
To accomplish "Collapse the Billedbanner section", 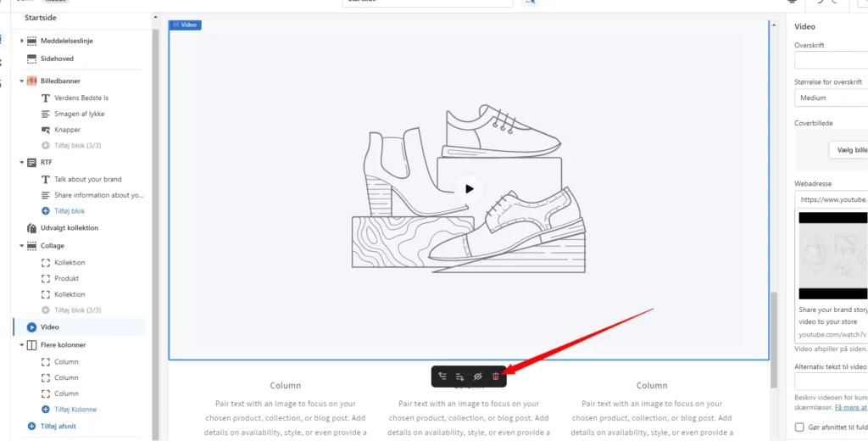I will tap(21, 81).
